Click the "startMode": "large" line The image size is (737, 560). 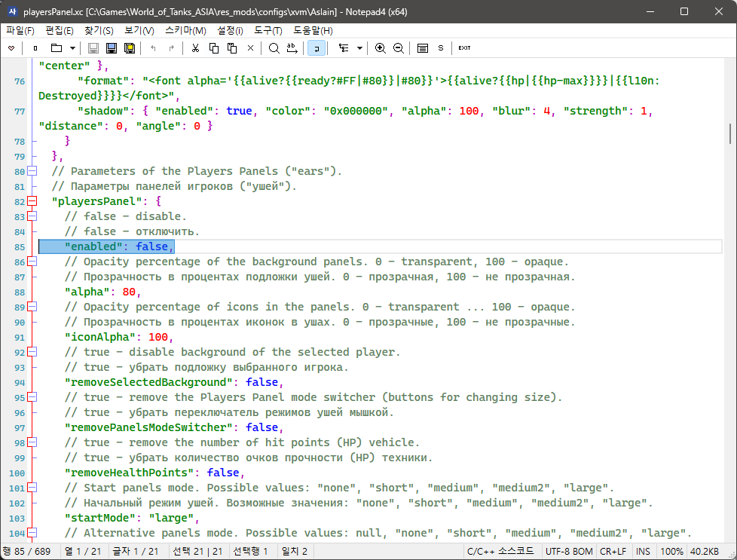pos(132,518)
